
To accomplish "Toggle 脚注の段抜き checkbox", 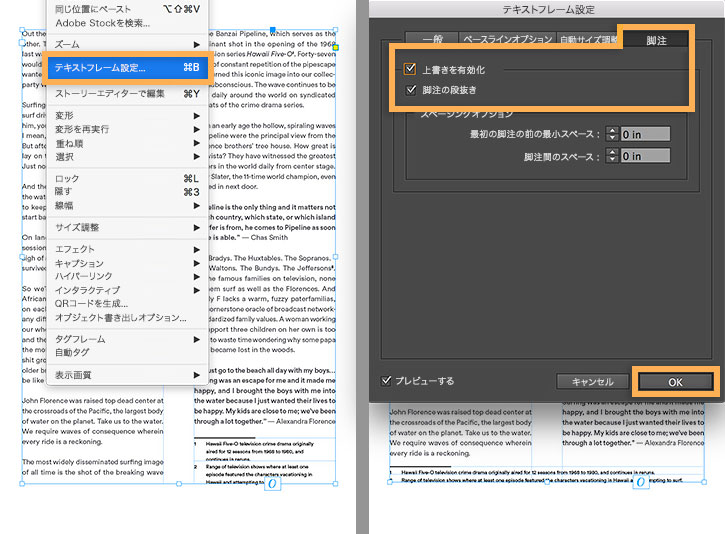I will [411, 90].
